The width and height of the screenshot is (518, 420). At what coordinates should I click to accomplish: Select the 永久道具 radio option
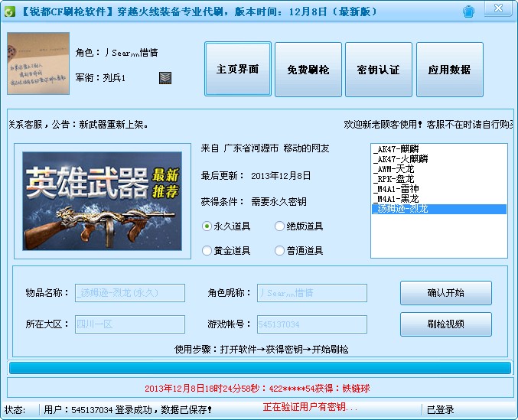pyautogui.click(x=207, y=226)
